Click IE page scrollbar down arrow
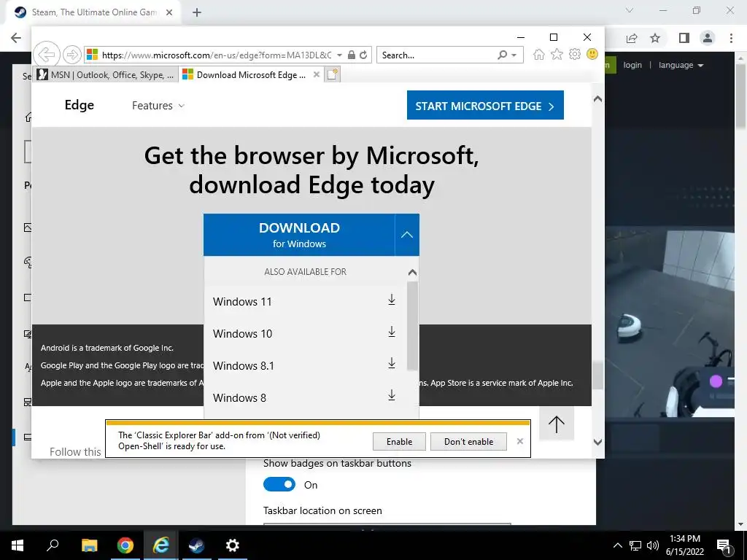This screenshot has height=560, width=747. [x=597, y=442]
